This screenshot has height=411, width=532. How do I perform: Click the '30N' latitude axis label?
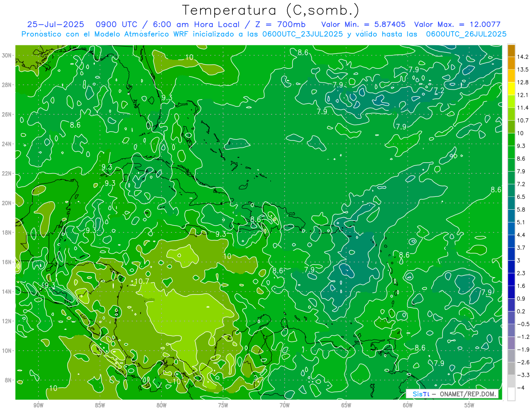coord(8,55)
